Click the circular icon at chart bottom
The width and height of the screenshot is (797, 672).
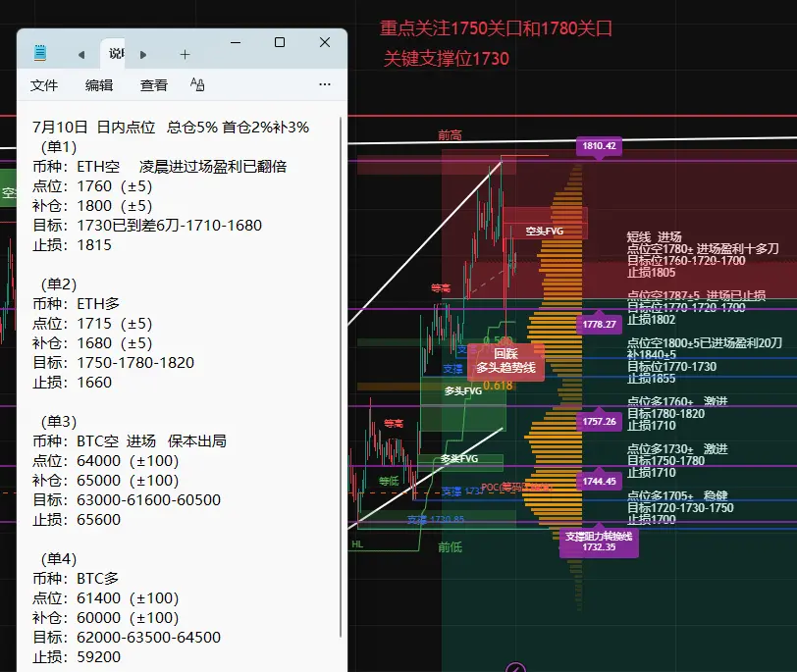tap(516, 667)
